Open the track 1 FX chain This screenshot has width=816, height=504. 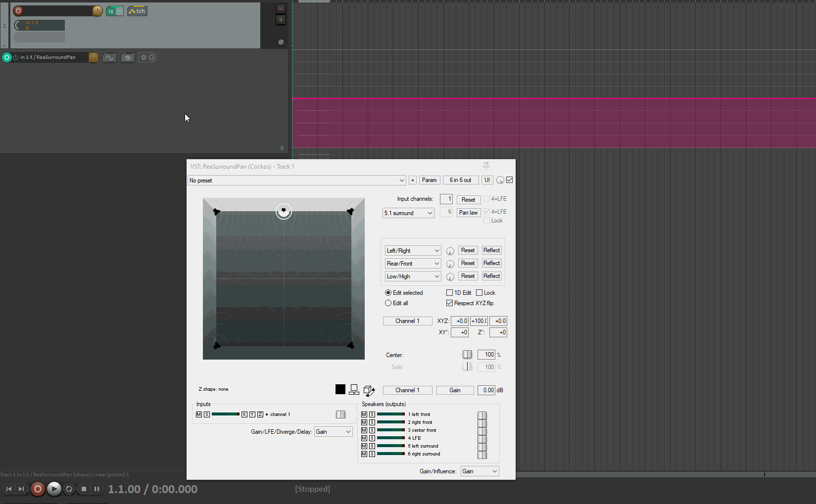pyautogui.click(x=111, y=11)
